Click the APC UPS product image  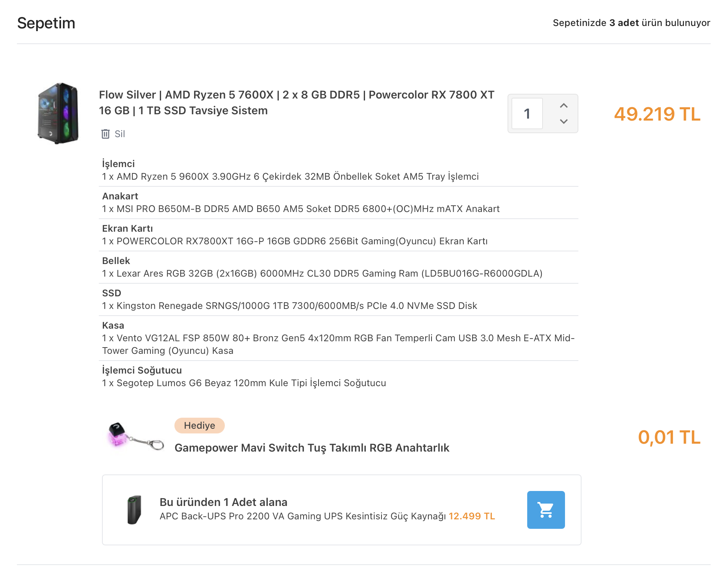pyautogui.click(x=134, y=510)
